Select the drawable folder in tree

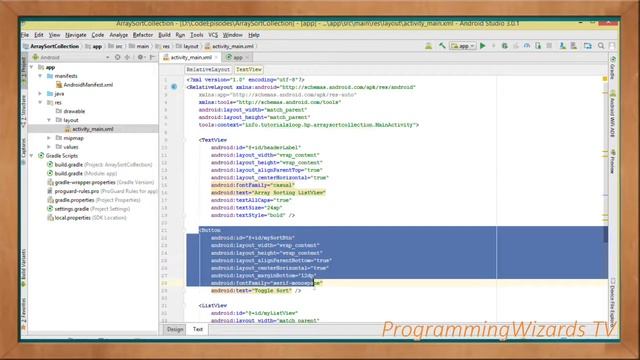70,111
